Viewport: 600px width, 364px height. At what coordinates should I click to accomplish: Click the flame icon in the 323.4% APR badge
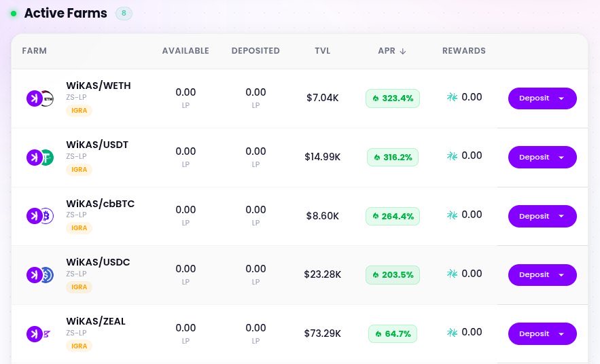[x=376, y=98]
